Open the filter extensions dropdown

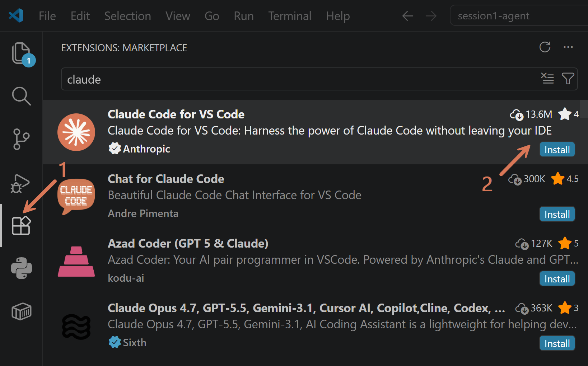(568, 79)
